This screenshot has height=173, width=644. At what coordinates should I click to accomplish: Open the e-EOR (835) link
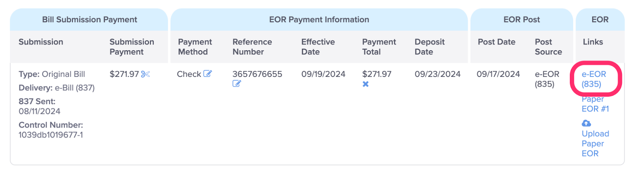594,79
